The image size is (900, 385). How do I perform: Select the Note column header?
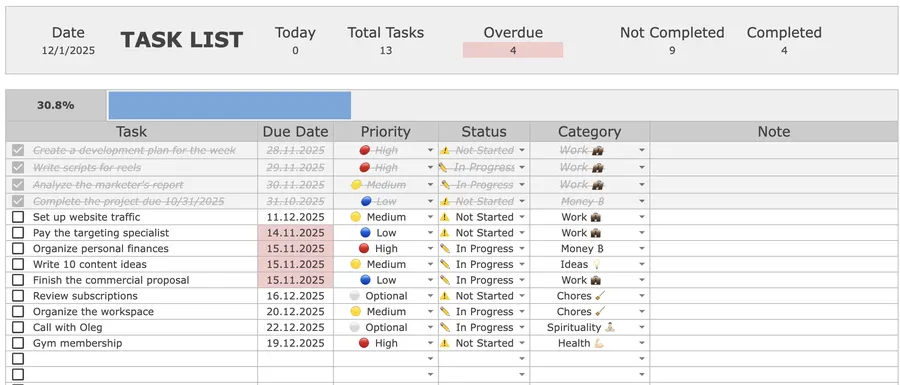[x=774, y=131]
